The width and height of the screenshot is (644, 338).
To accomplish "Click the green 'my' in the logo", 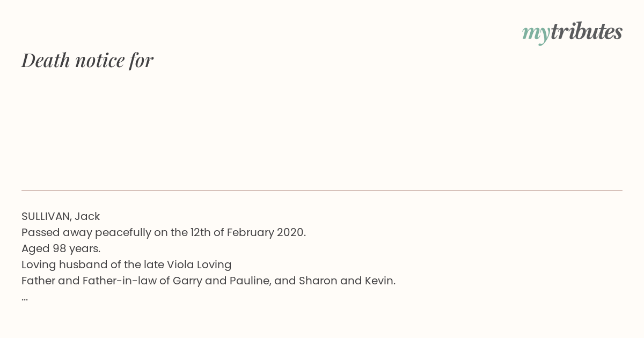I will pos(536,34).
